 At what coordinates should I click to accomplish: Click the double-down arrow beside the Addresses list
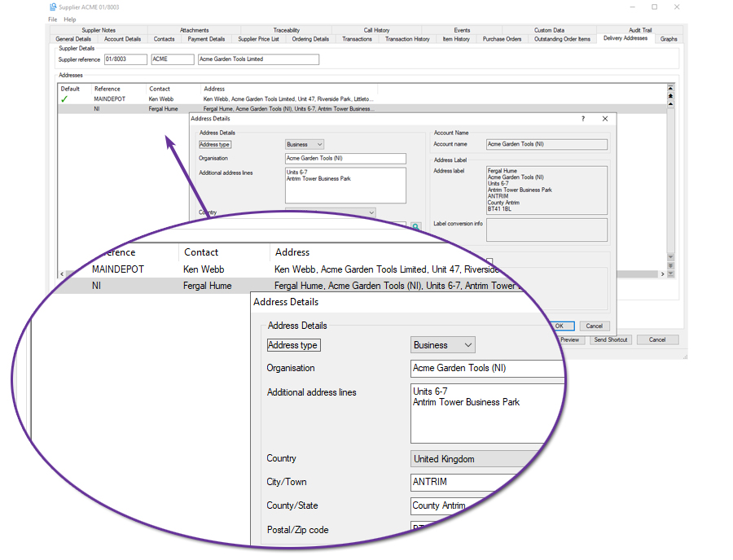670,265
